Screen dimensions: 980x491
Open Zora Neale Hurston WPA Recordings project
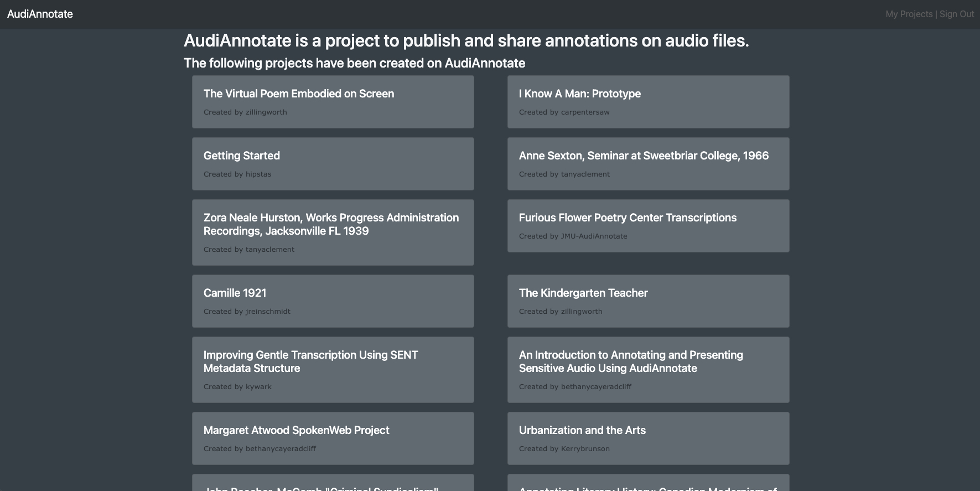point(331,224)
